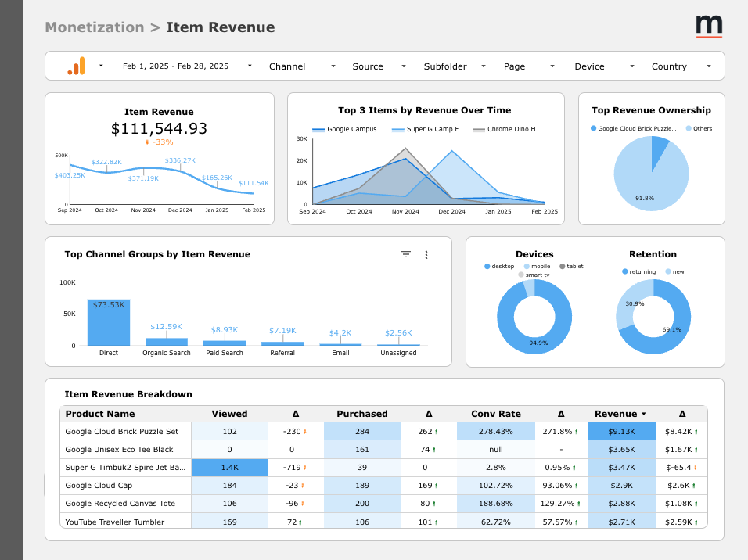Click the Organic Search bar labeled $12.59K

tap(167, 342)
